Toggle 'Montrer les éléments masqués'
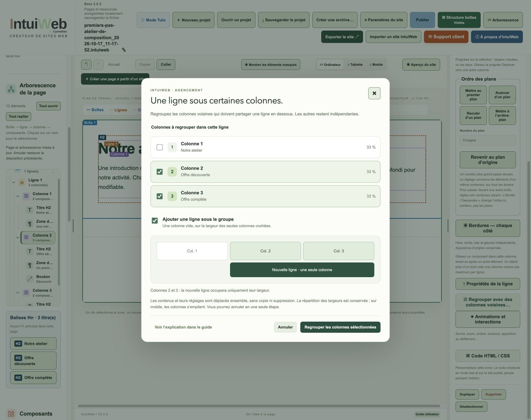Screen dimensions: 531x420 coord(271,65)
